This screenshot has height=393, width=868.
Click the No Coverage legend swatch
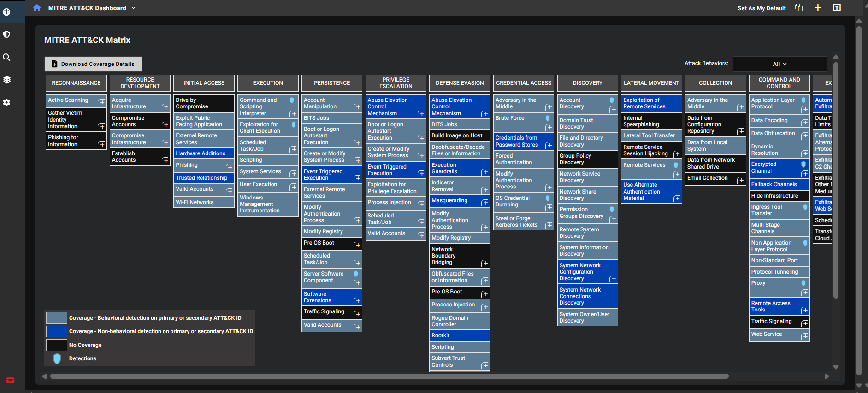point(57,345)
